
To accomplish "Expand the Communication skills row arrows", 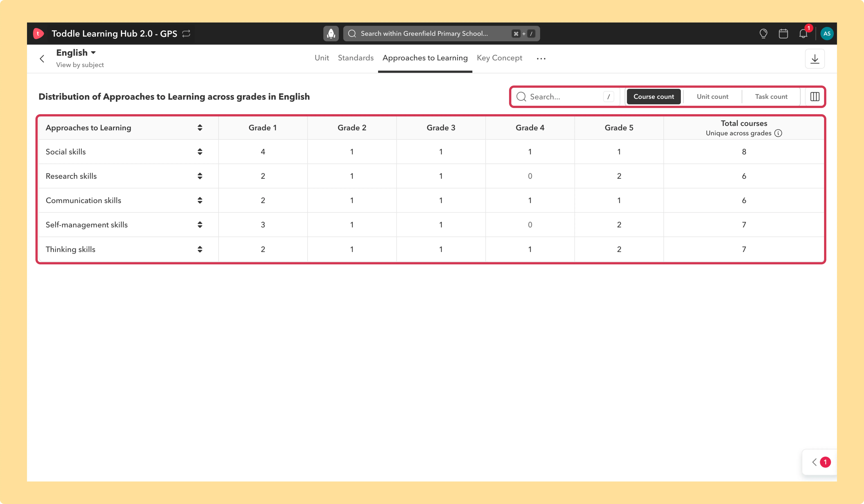I will pyautogui.click(x=200, y=200).
